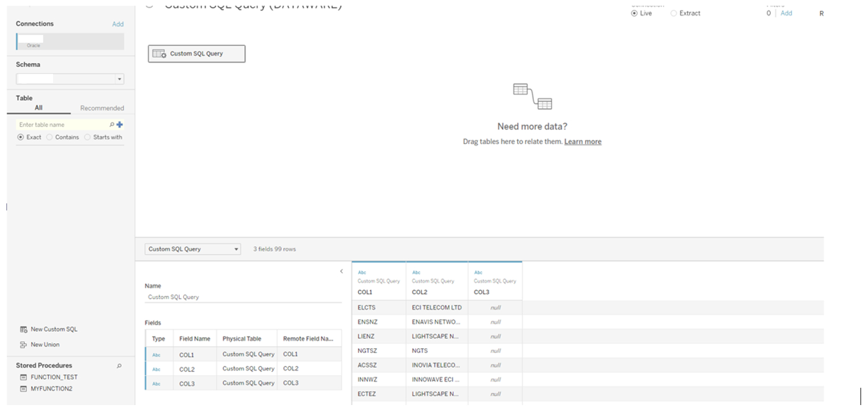Click the Name field showing Custom SQL Query
Image resolution: width=868 pixels, height=416 pixels.
243,297
